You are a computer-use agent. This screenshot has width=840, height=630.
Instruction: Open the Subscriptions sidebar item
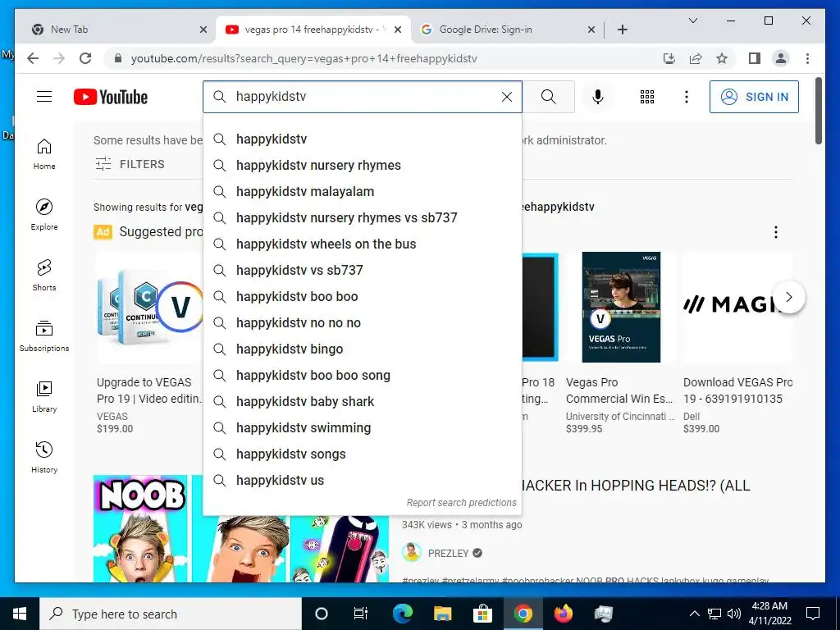44,336
